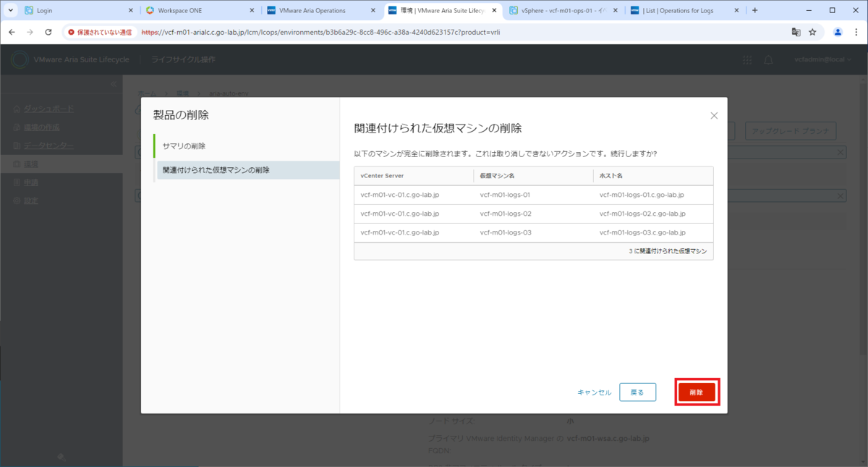Close the Workspace ONE browser tab

click(252, 11)
